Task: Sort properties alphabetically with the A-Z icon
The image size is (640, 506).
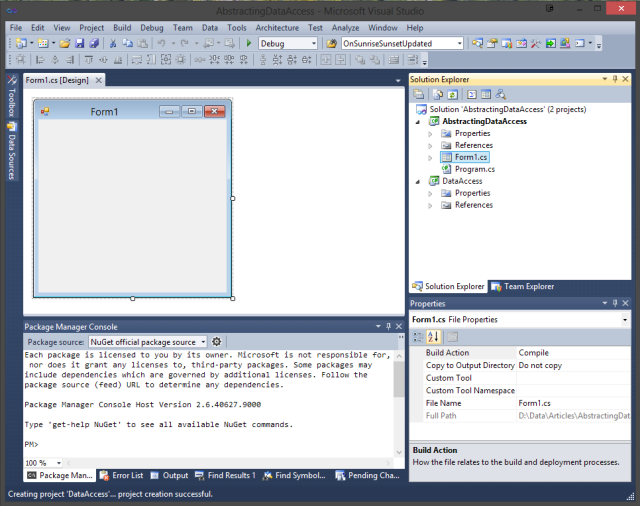Action: coord(433,337)
